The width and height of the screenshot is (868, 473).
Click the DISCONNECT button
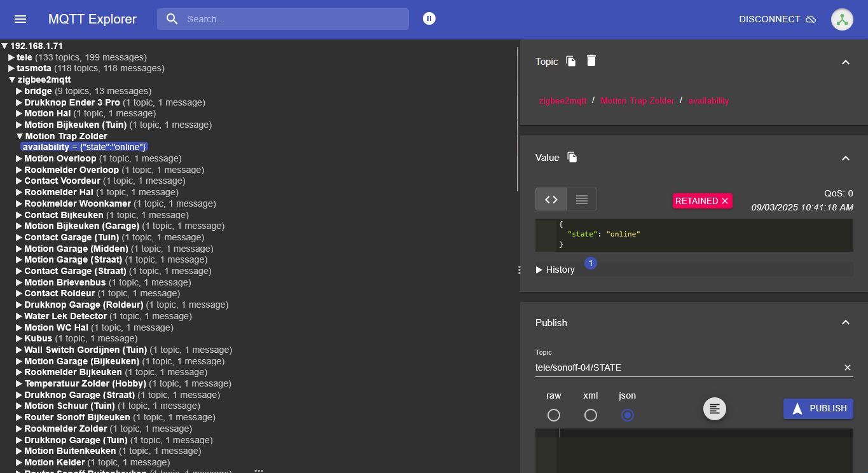tap(777, 19)
